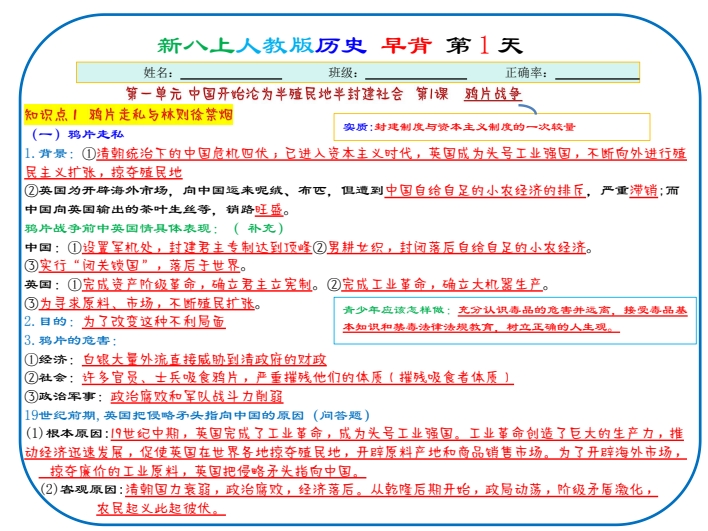Select the underlined lesson title 鸦片战争

click(492, 94)
